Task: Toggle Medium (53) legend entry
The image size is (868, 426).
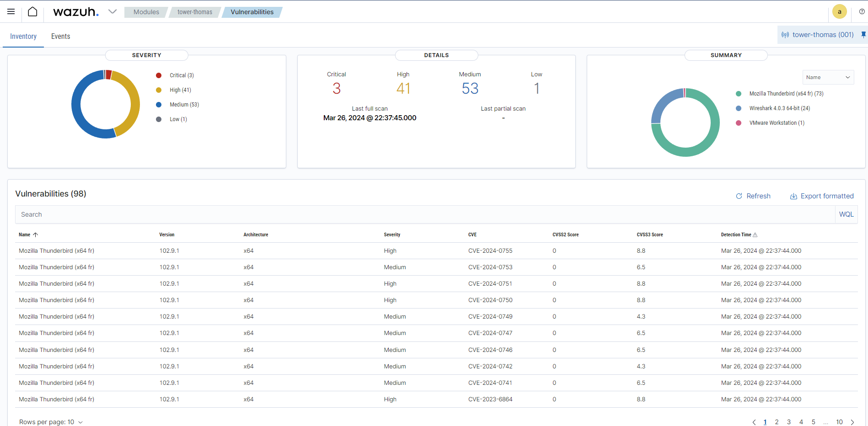Action: (177, 105)
